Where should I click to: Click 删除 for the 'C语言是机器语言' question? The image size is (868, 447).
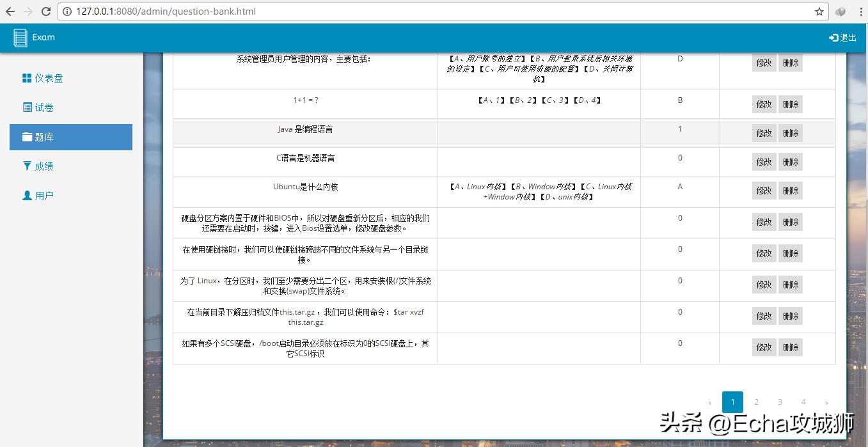pos(791,161)
